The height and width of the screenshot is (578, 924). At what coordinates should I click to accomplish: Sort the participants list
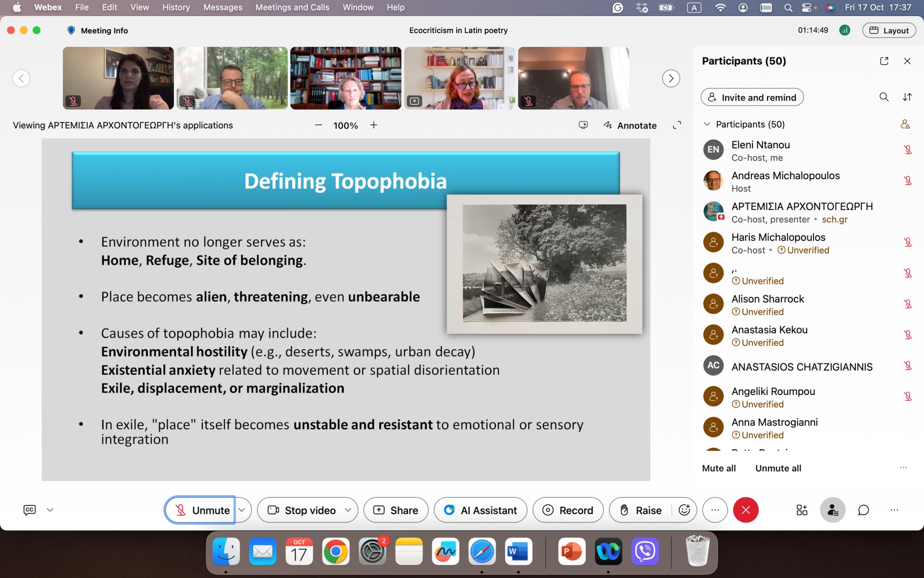tap(907, 97)
